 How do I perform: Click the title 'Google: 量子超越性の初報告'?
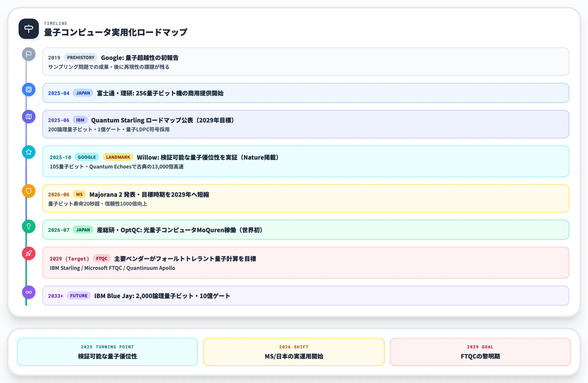pos(140,58)
